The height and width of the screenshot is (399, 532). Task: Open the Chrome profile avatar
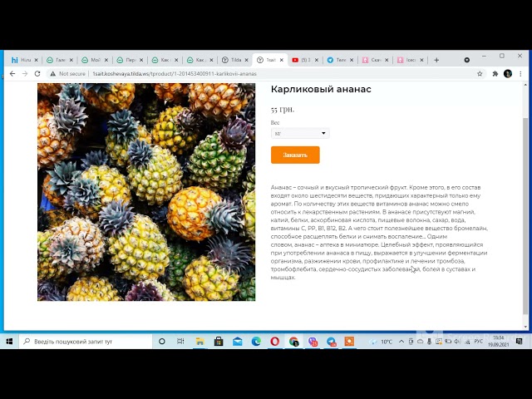508,74
